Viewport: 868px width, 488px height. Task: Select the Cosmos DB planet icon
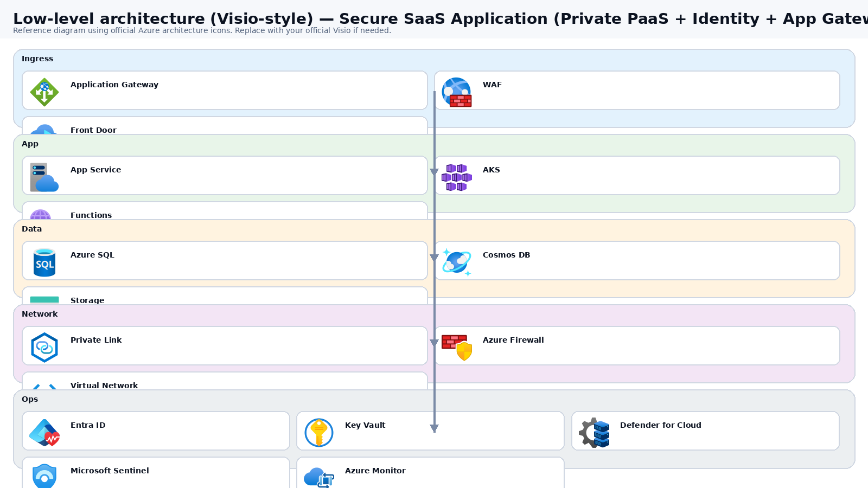[457, 262]
